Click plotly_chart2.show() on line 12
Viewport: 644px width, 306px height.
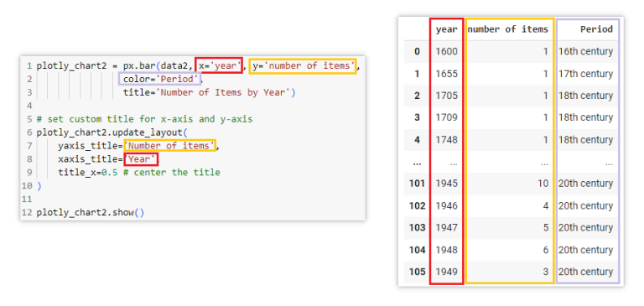pos(91,213)
